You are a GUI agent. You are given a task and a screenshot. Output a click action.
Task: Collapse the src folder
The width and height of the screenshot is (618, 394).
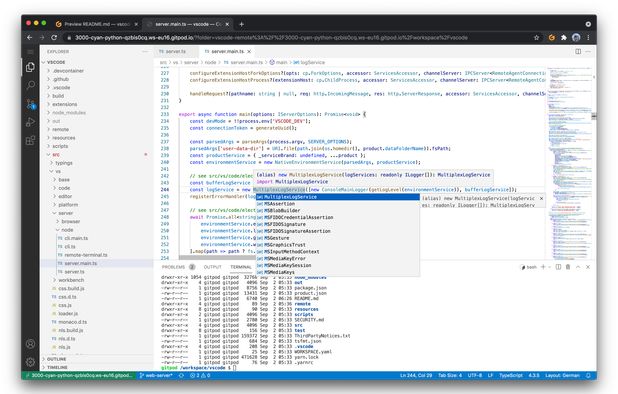(56, 154)
